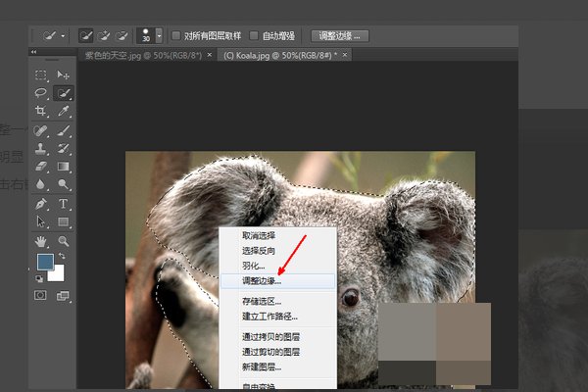Swap foreground and background colors
Image resolution: width=588 pixels, height=392 pixels.
pyautogui.click(x=62, y=256)
